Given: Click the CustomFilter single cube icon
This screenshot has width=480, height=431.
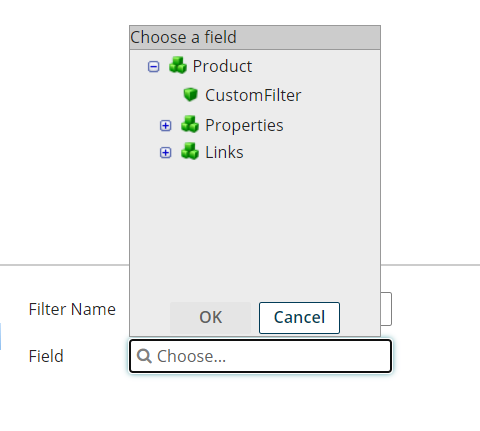Looking at the screenshot, I should 191,94.
